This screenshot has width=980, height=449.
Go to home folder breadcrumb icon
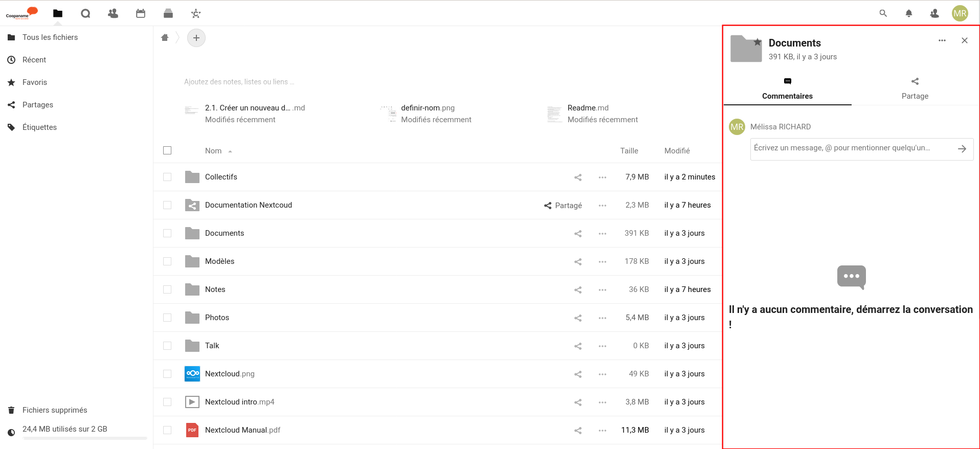click(x=165, y=38)
